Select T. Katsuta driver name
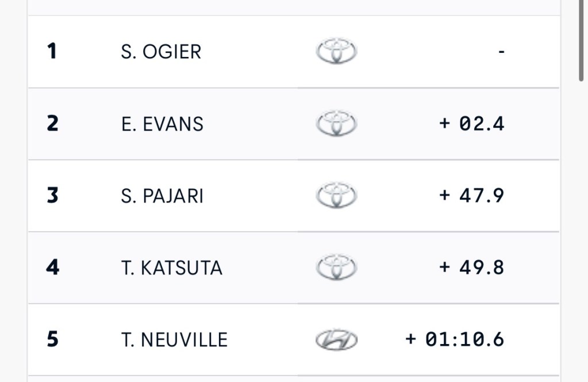The width and height of the screenshot is (588, 382). 172,268
